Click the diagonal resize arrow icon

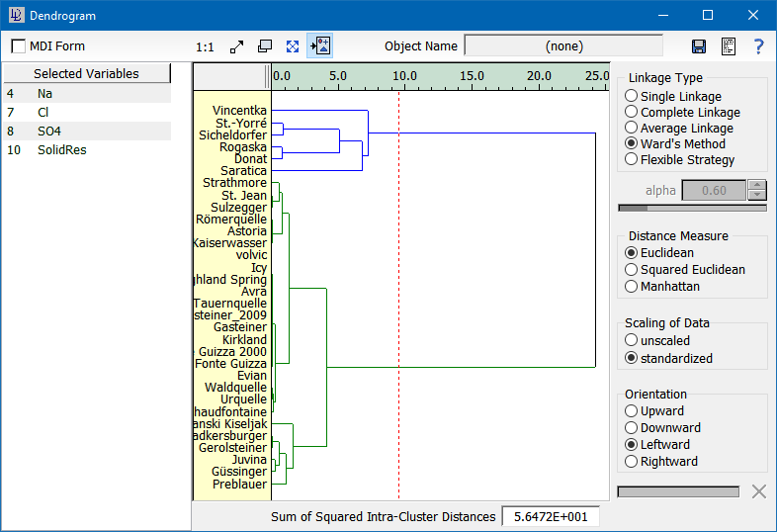237,46
